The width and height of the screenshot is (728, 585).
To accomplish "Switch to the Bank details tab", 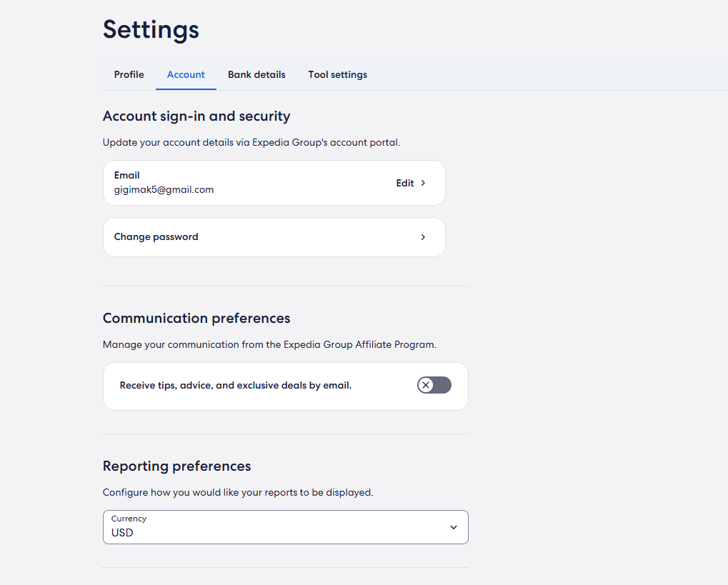I will [x=256, y=74].
